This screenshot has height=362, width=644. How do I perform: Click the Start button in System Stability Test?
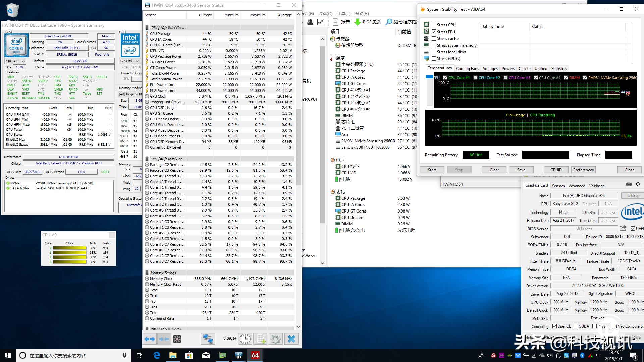432,170
